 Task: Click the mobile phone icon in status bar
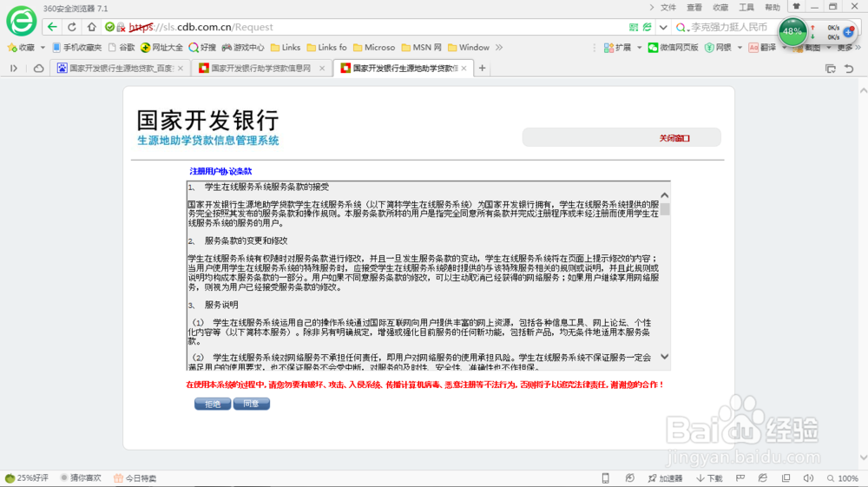click(606, 478)
